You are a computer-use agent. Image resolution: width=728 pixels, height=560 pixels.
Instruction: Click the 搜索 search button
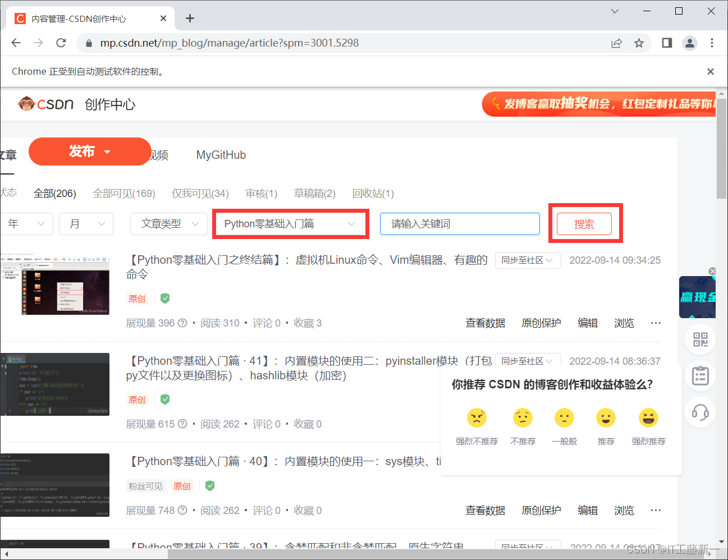click(x=584, y=224)
